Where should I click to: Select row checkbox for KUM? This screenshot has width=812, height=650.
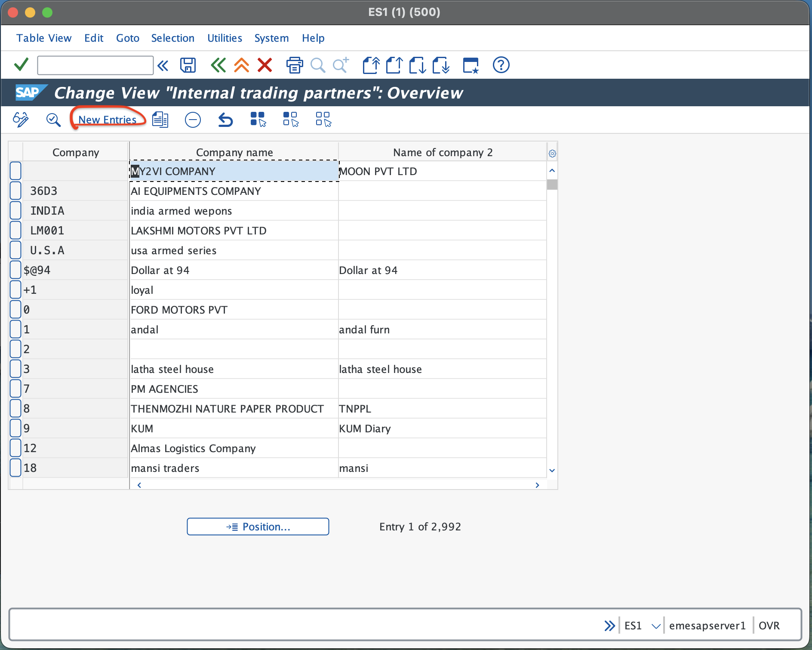(15, 428)
